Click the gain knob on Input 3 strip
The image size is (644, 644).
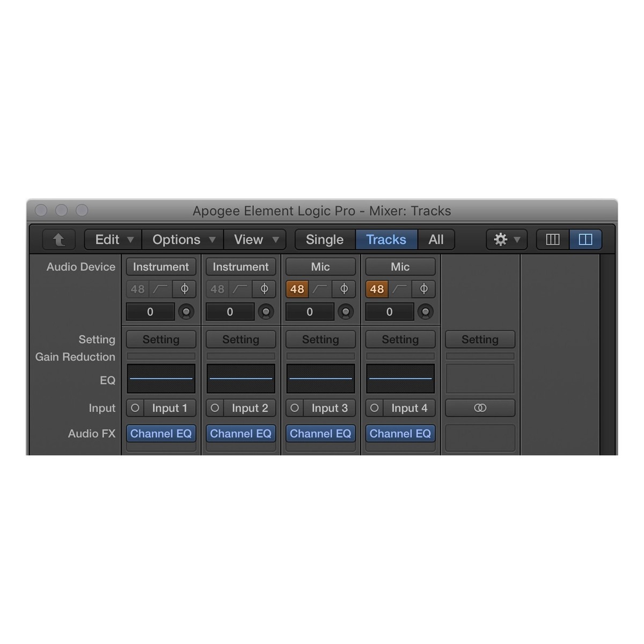pyautogui.click(x=346, y=312)
